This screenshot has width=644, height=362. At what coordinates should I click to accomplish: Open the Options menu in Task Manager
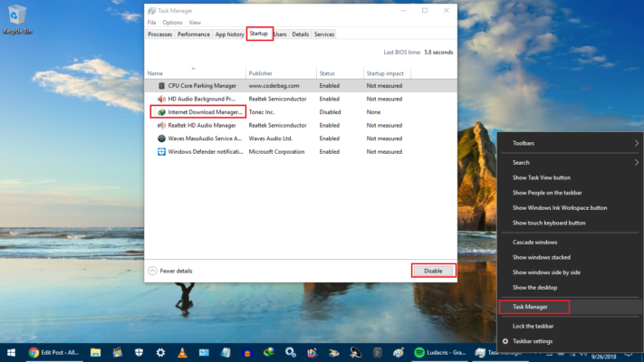(x=172, y=22)
